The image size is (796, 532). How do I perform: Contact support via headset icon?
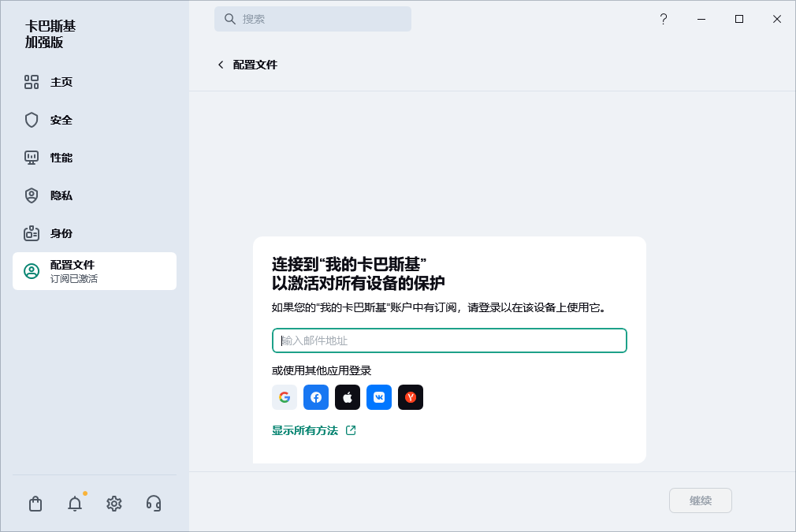[154, 503]
